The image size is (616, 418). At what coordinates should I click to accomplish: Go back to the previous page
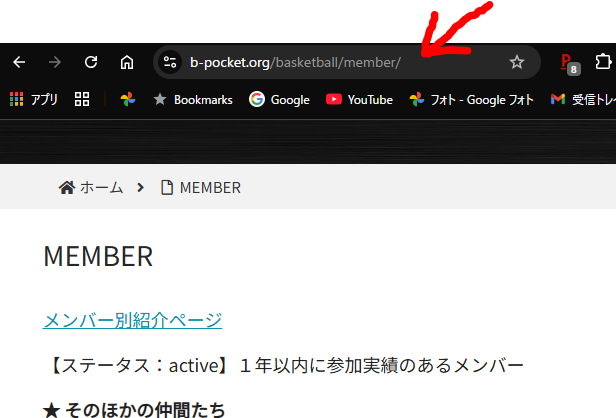point(19,62)
